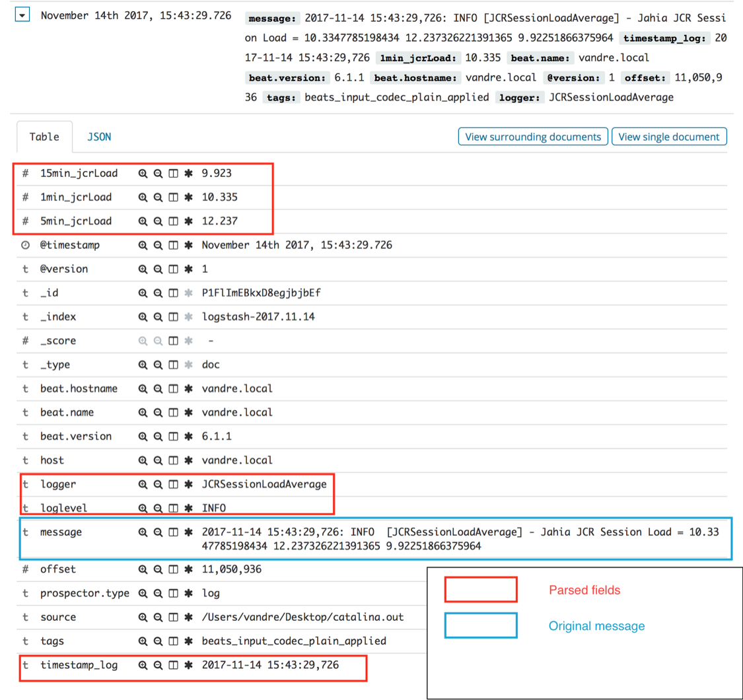Filter for value of 15min_jcrLoad field
Image resolution: width=743 pixels, height=700 pixels.
(142, 174)
